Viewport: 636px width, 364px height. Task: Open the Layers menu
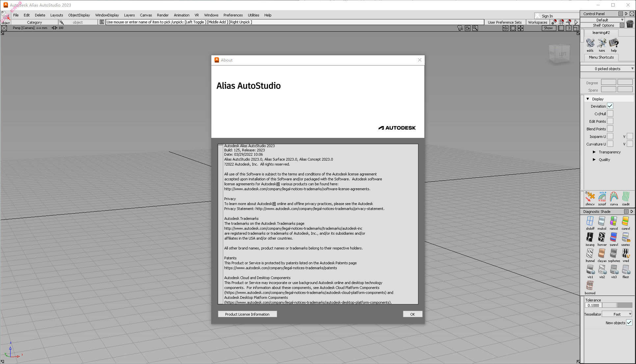click(129, 15)
